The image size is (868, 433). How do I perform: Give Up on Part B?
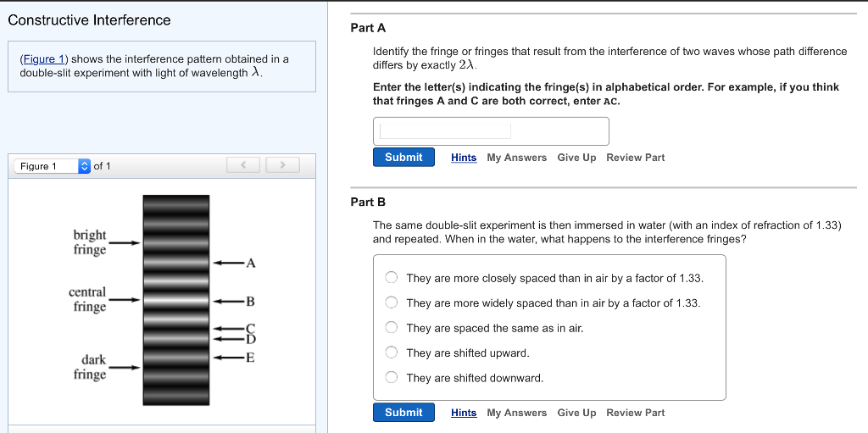coord(576,413)
